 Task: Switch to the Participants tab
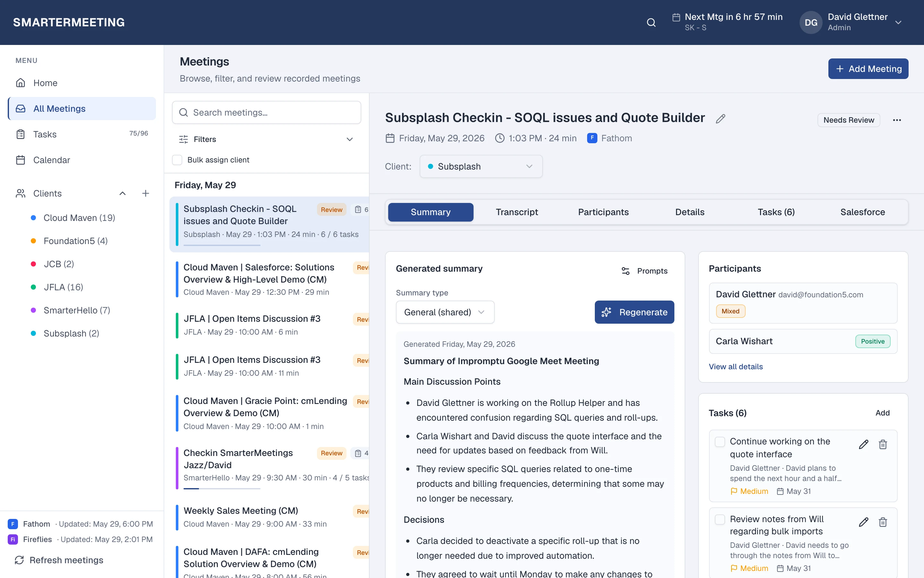[x=603, y=212]
